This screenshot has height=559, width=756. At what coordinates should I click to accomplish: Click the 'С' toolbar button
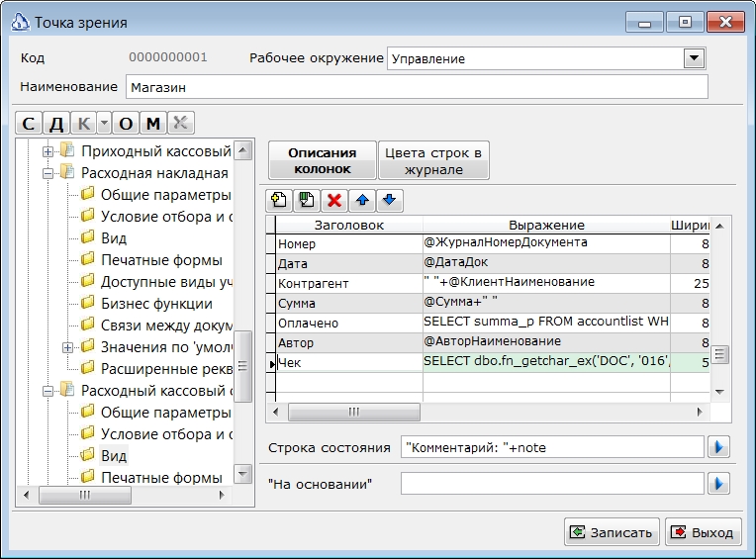tap(29, 124)
